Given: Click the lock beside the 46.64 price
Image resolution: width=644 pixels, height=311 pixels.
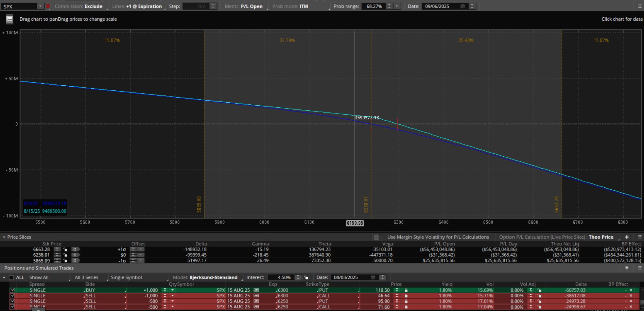Looking at the screenshot, I should coord(406,296).
